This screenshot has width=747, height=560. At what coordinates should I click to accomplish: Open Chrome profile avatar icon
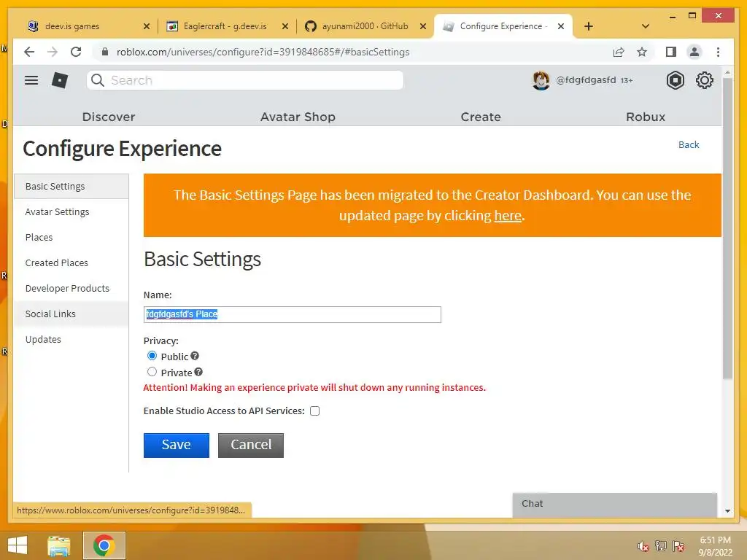tap(694, 52)
